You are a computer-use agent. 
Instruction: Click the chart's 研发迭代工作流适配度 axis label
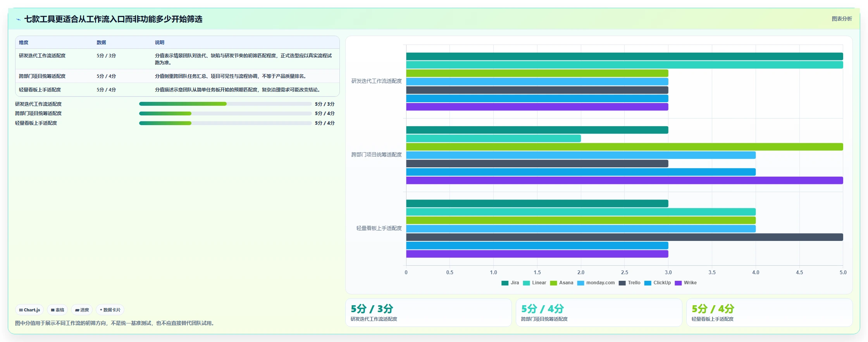pyautogui.click(x=376, y=81)
